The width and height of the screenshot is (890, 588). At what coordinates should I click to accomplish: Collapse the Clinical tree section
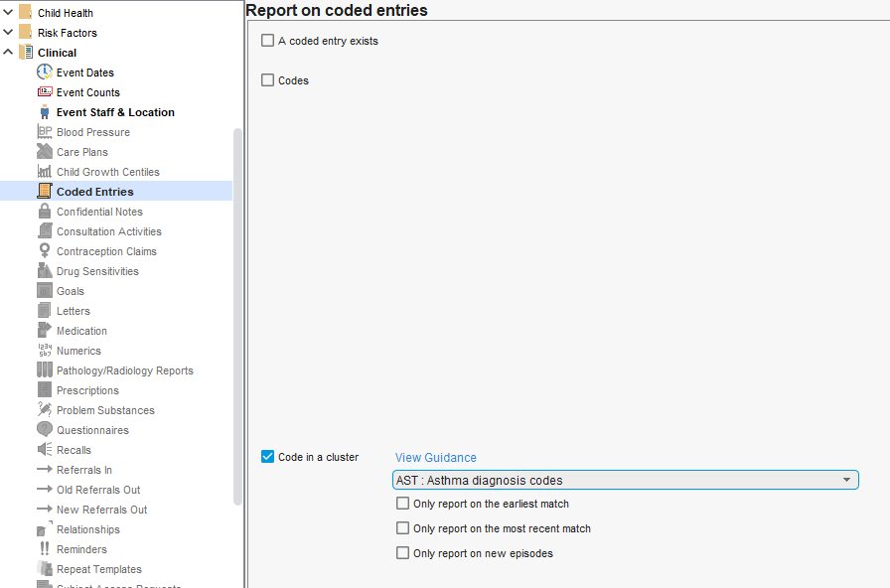(x=9, y=53)
